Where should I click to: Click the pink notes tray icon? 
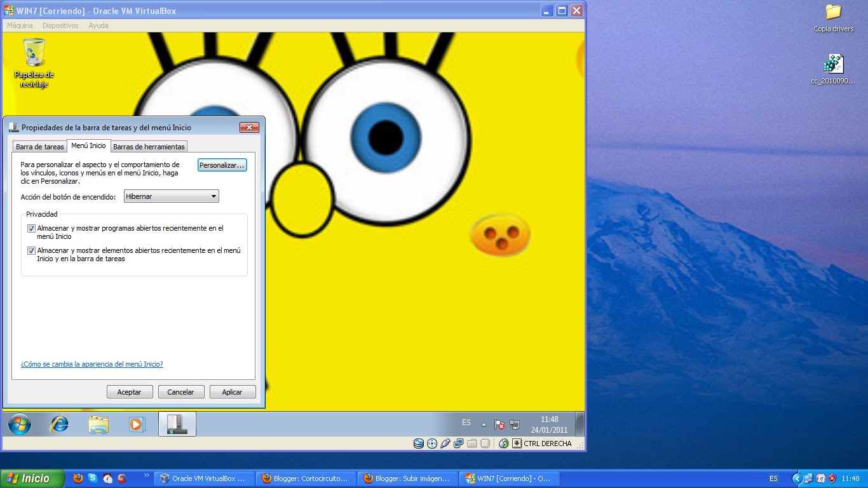coord(820,478)
